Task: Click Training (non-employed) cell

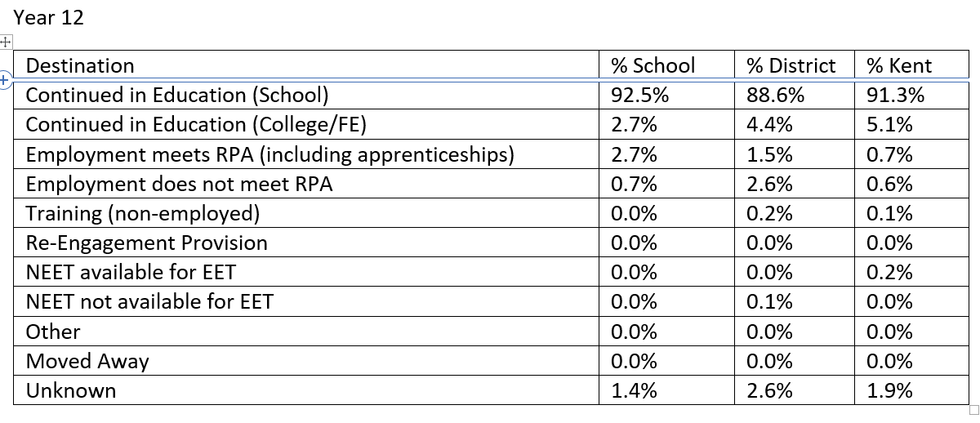Action: coord(306,213)
